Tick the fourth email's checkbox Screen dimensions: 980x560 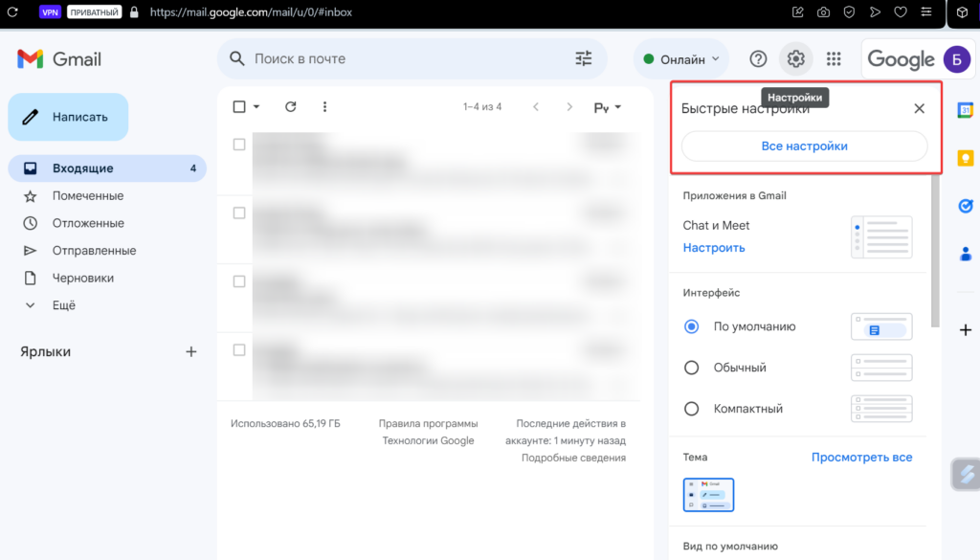[238, 350]
